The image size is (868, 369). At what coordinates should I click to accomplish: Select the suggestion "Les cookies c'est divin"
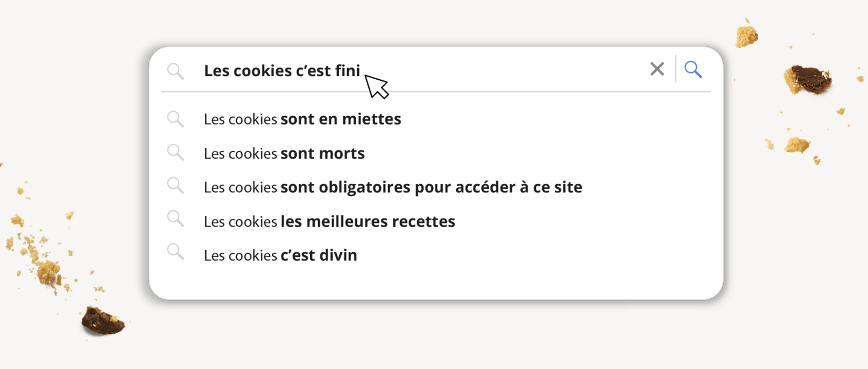click(x=280, y=255)
